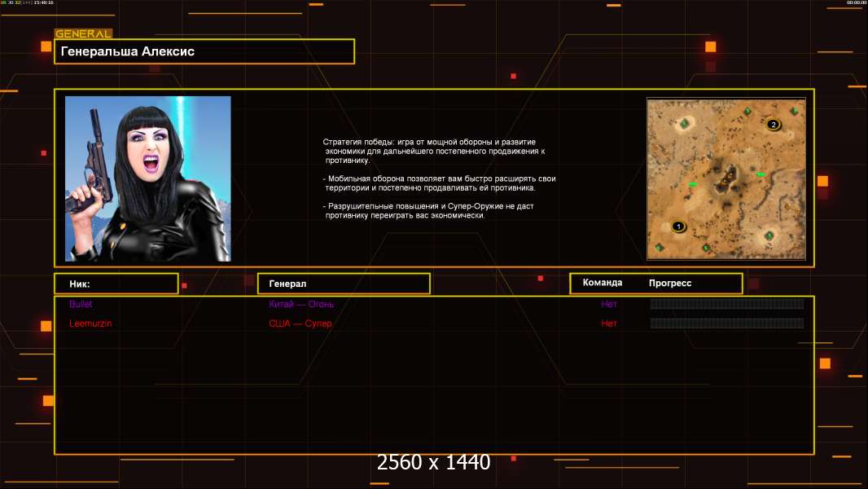Click the general portrait of Alexis

(x=148, y=178)
